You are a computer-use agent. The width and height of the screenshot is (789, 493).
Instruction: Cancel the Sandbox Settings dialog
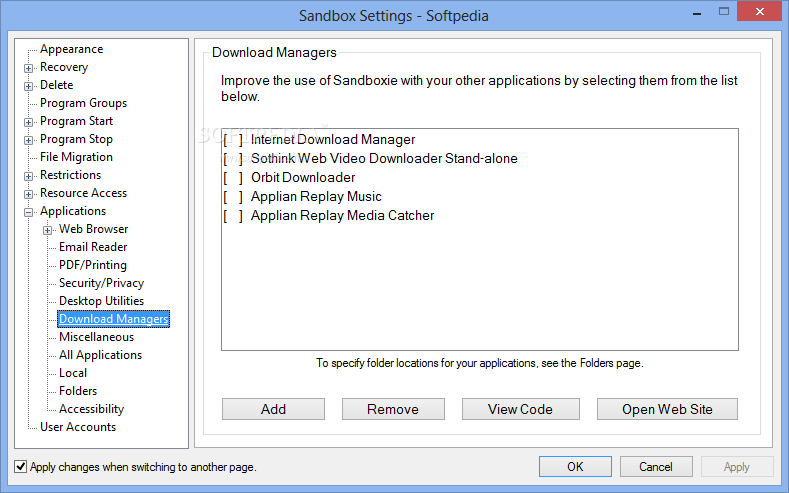pos(656,466)
